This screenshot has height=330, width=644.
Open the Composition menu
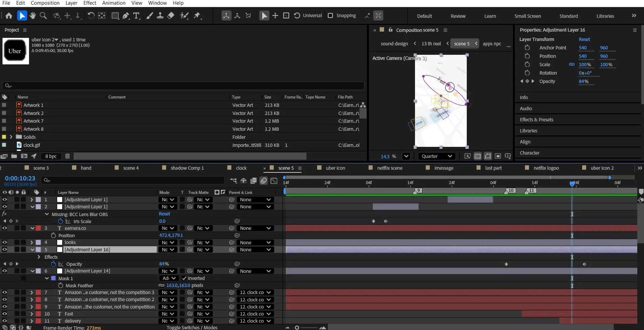tap(45, 3)
